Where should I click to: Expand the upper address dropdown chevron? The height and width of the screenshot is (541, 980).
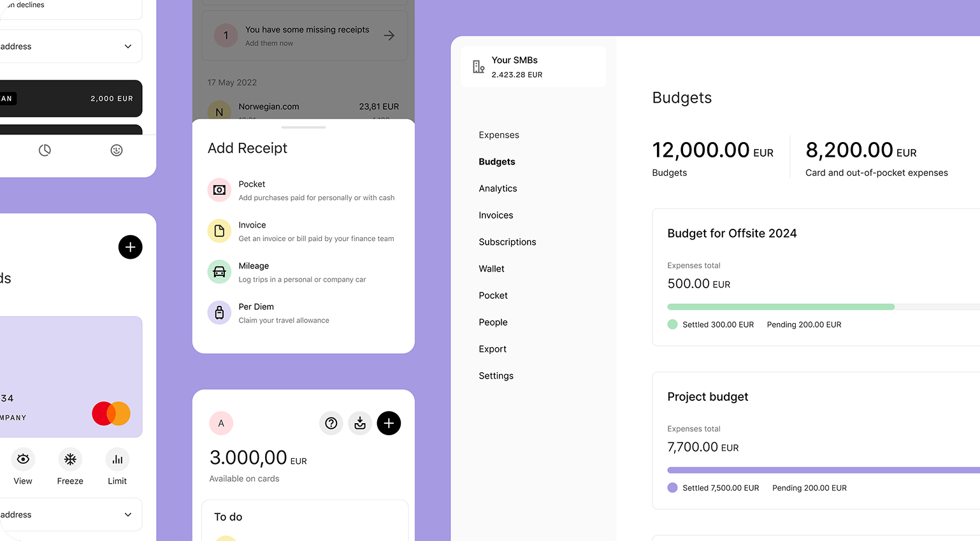[128, 47]
